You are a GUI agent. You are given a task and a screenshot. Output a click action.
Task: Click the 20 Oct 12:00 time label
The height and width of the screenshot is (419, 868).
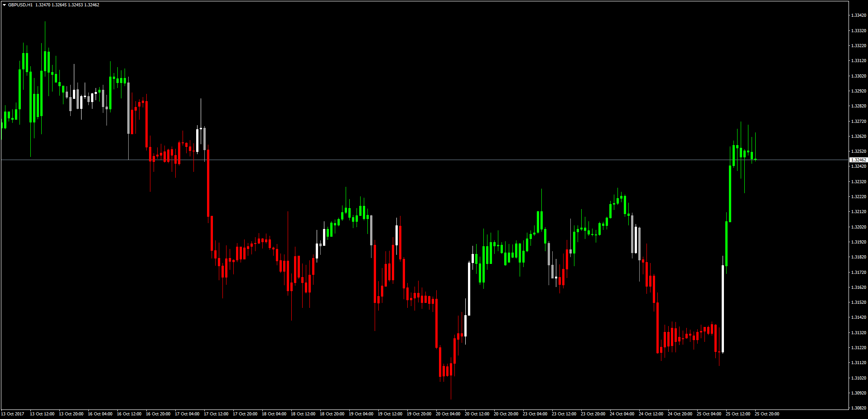click(x=477, y=414)
